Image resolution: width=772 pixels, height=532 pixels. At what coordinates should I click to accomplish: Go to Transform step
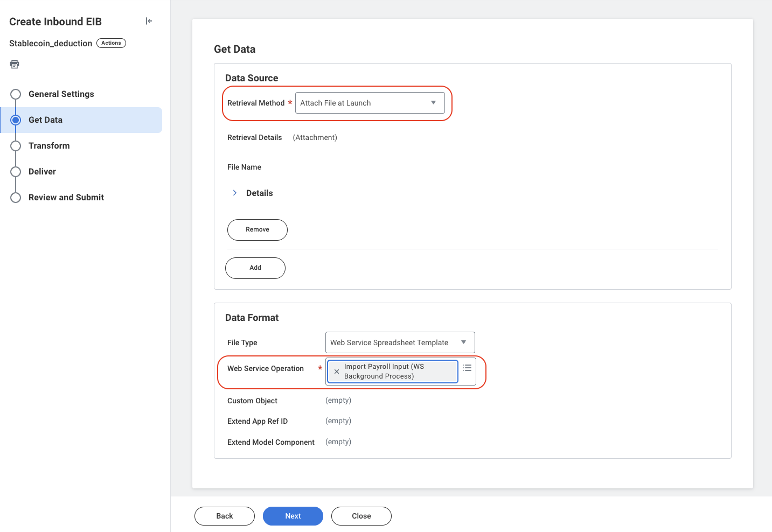[x=49, y=146]
